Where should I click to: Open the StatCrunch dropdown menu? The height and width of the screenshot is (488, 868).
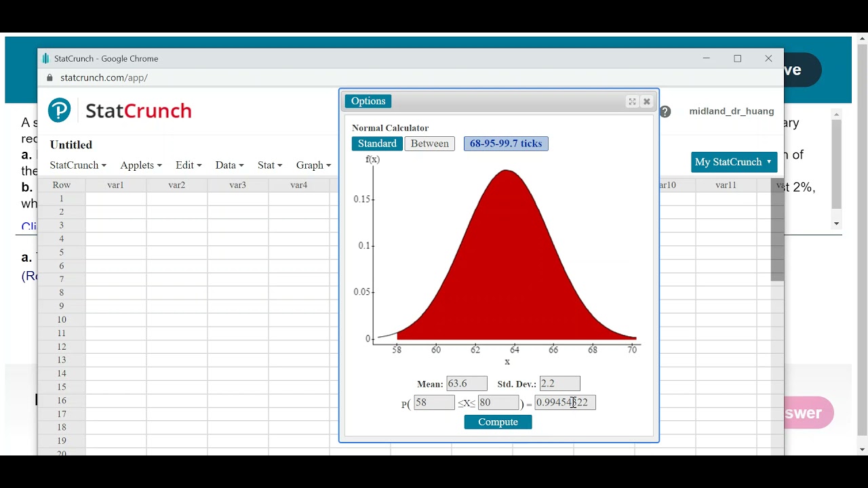78,165
